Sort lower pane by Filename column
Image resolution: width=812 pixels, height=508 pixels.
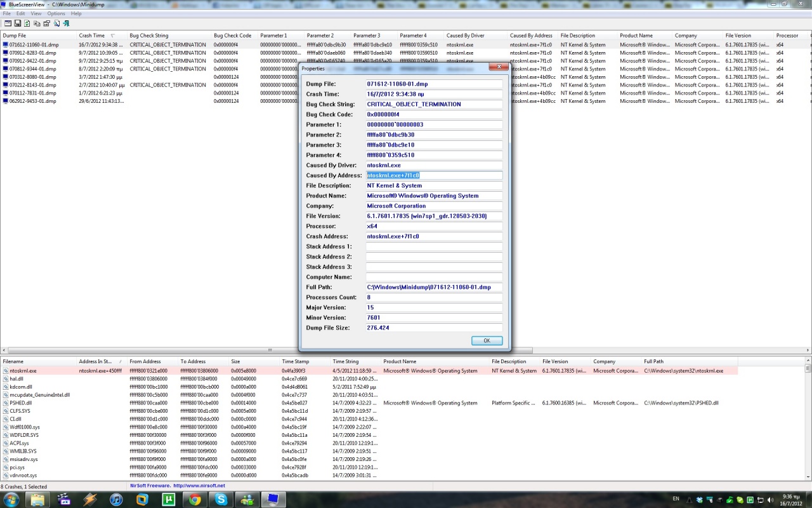[x=38, y=361]
